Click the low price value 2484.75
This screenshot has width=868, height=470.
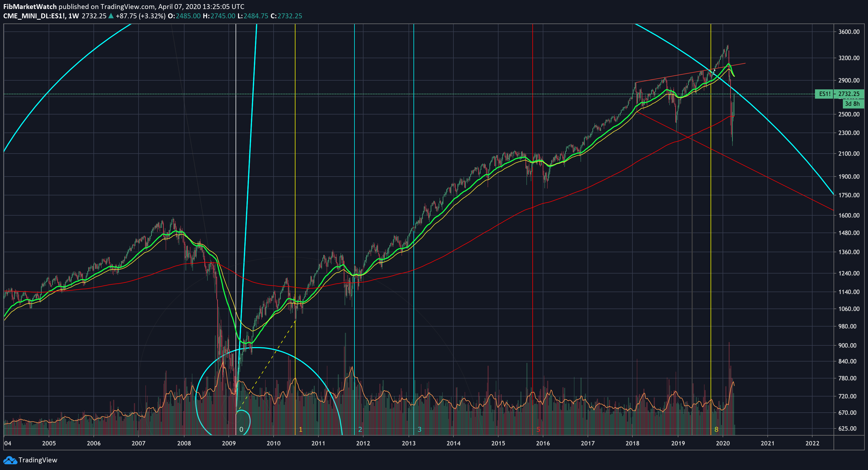coord(256,16)
